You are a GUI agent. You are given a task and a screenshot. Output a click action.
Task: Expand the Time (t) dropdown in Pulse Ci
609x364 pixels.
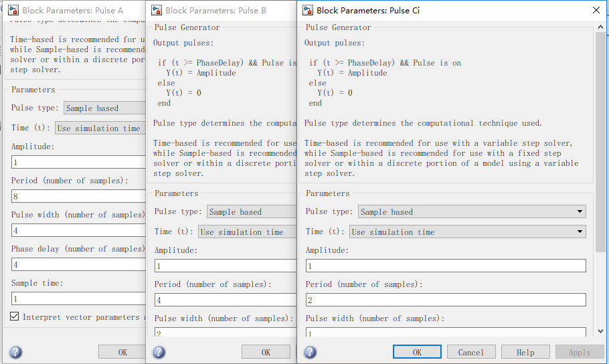pos(468,232)
